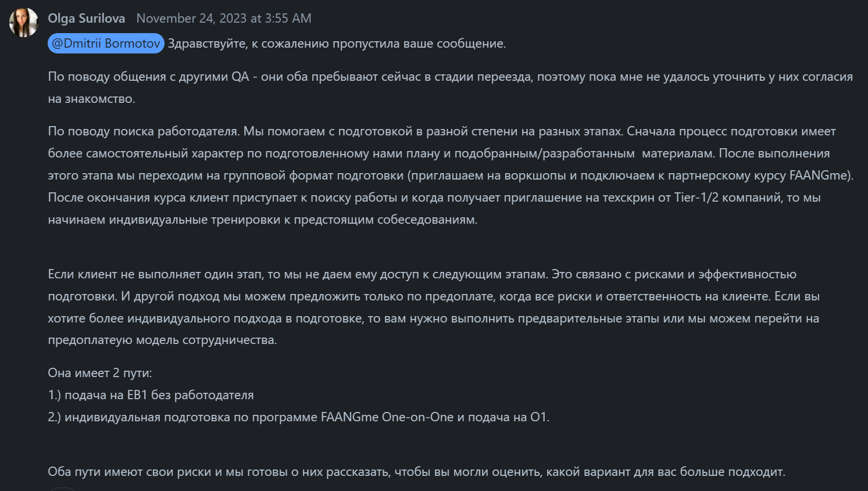Click the line starting 'начинаем индивидуальные тренировки'

[x=262, y=220]
